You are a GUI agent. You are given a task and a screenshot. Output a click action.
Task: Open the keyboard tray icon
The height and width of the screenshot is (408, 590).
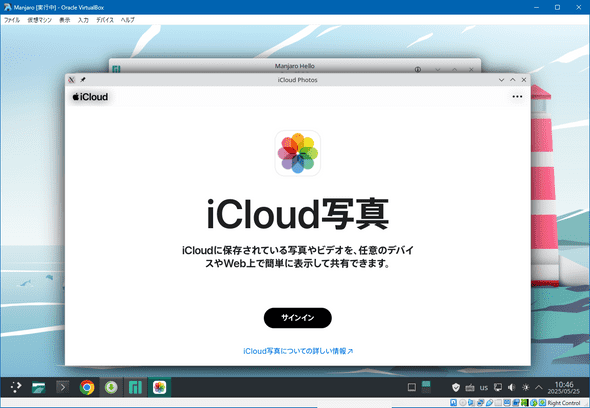tap(470, 387)
